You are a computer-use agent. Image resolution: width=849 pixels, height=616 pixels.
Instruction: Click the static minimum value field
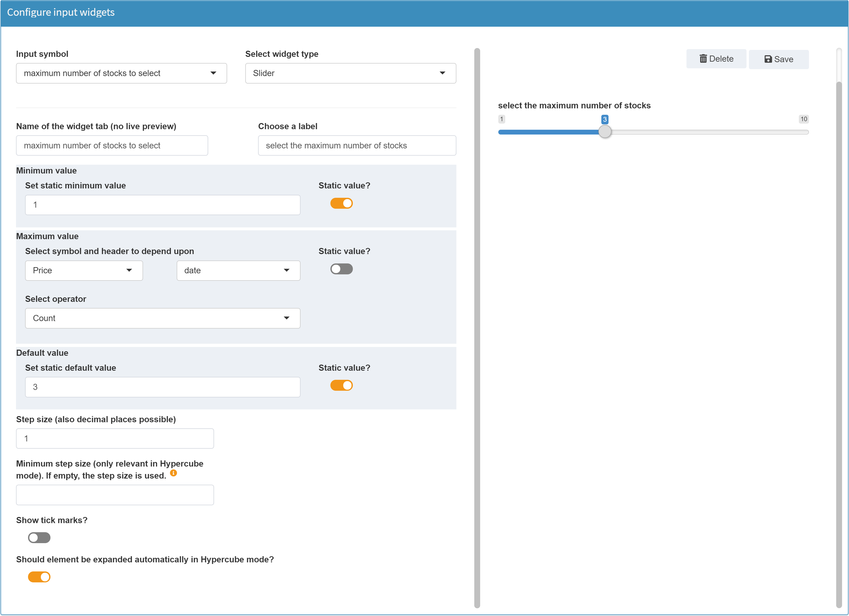163,205
